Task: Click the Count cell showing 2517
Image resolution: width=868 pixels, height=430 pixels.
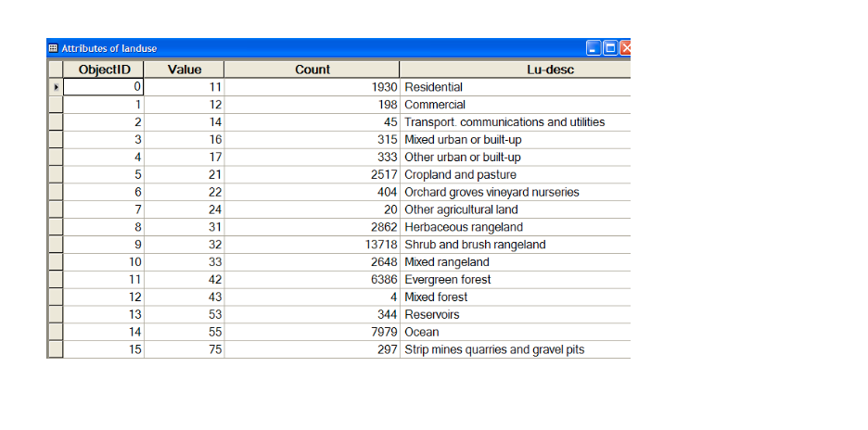Action: tap(313, 174)
